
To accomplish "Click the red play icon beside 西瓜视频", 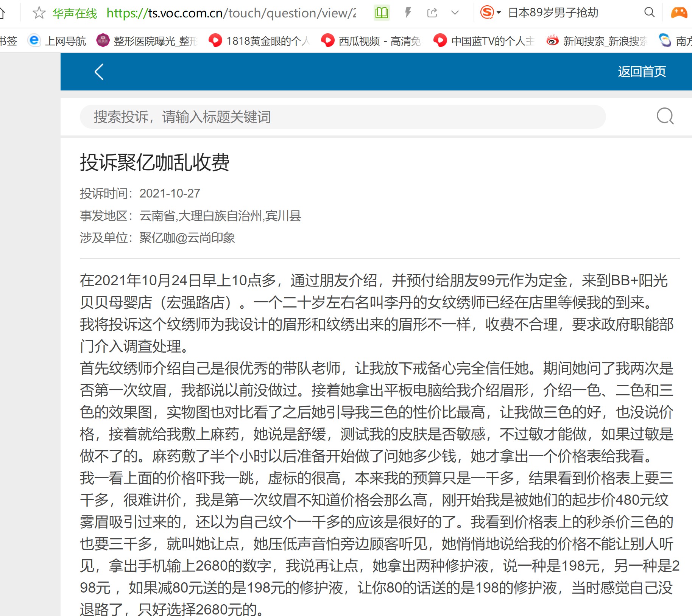I will coord(328,40).
